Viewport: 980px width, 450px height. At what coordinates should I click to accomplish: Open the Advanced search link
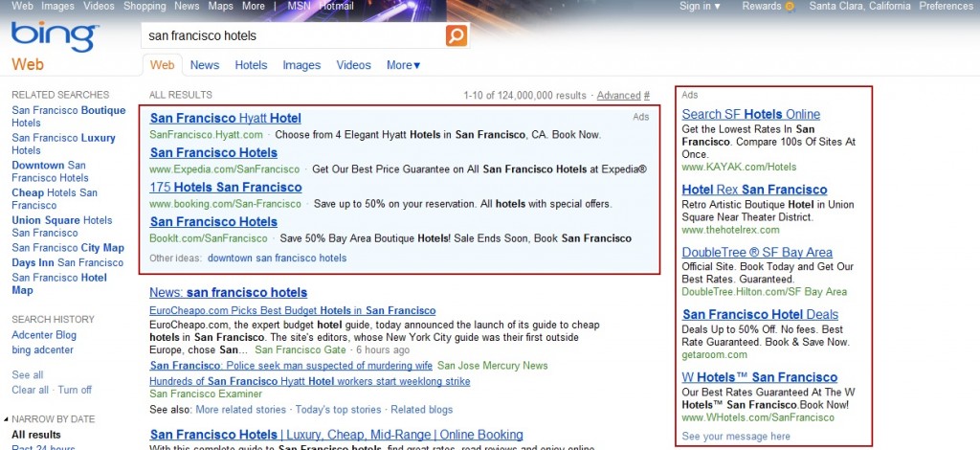(618, 96)
